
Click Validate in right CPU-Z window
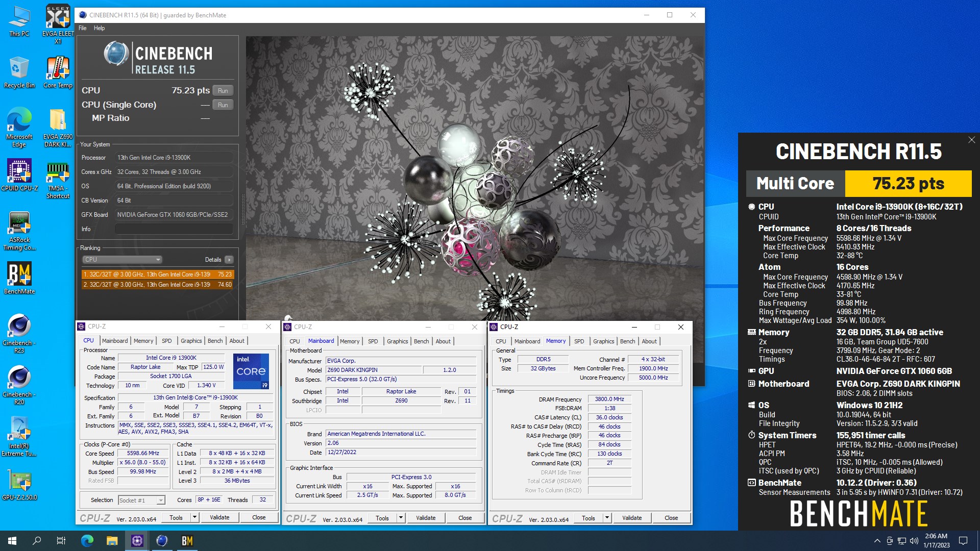pos(632,518)
